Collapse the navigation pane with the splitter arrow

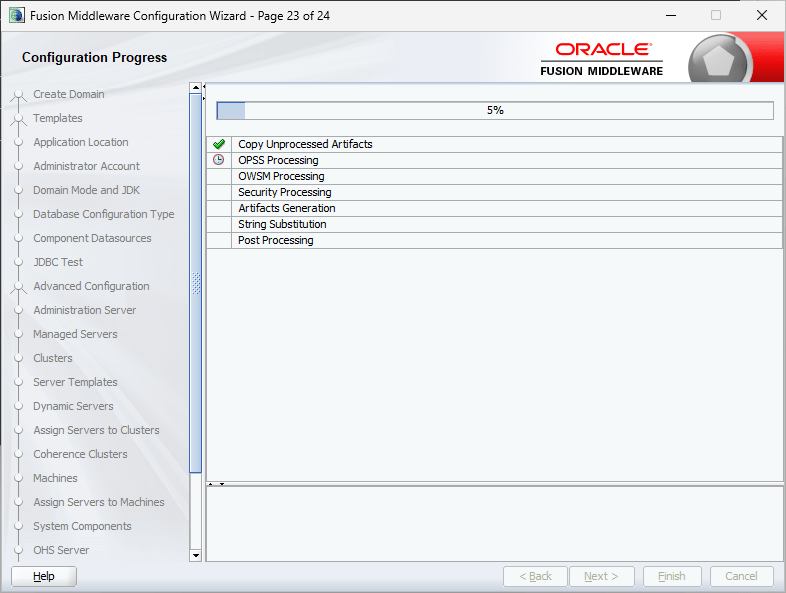point(204,87)
